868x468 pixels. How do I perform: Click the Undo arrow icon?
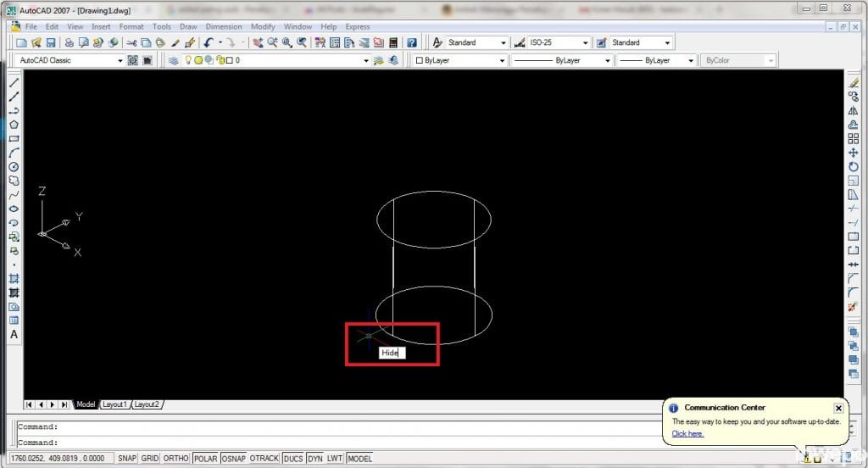(x=208, y=42)
